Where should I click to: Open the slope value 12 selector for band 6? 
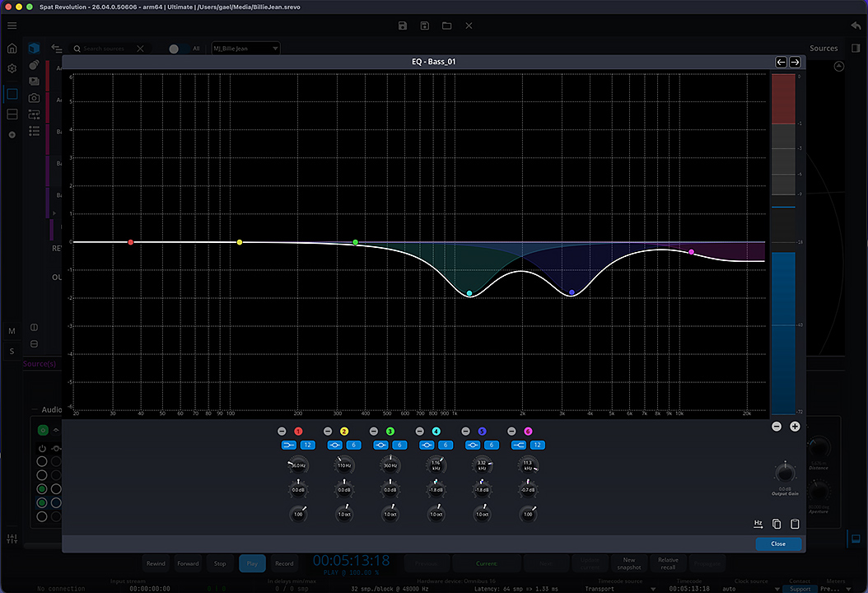[537, 445]
